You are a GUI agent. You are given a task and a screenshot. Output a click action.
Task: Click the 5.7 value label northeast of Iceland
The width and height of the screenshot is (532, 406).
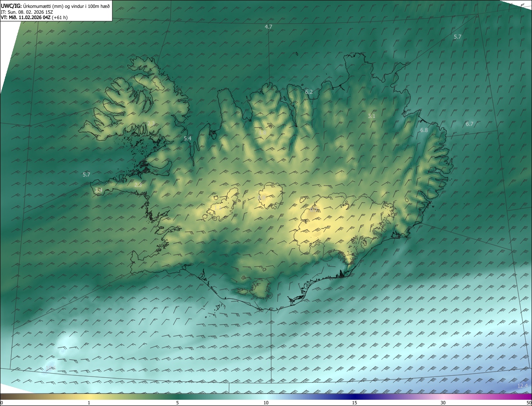click(x=458, y=37)
